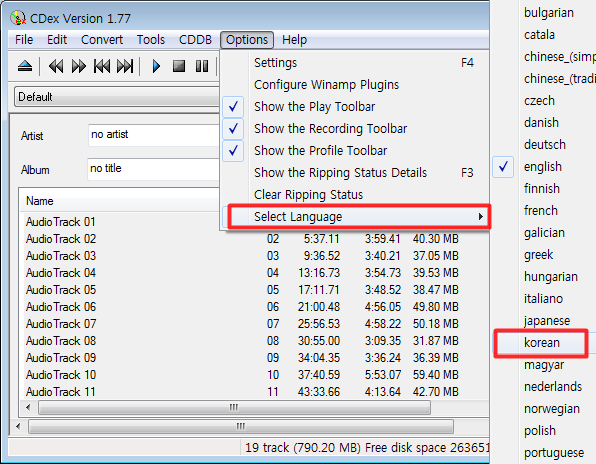Click the outer scrollbar left arrow
This screenshot has width=596, height=464.
click(x=18, y=426)
